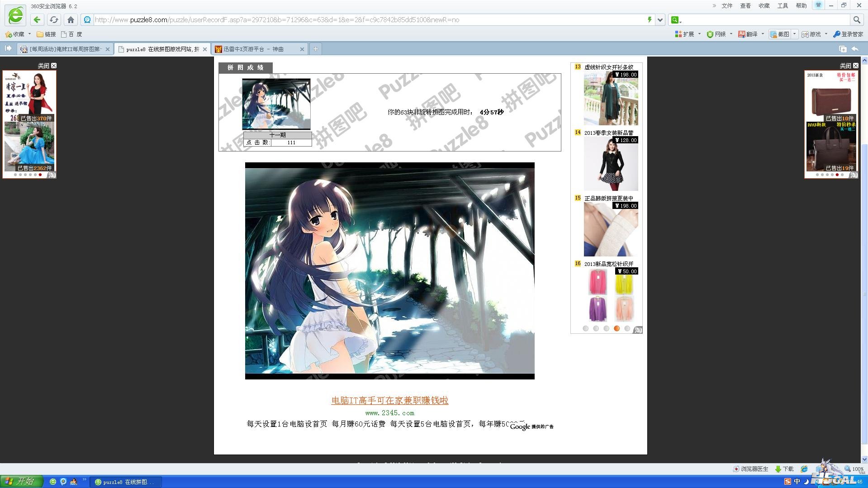Image resolution: width=868 pixels, height=488 pixels.
Task: Open the 百度 bookmark link
Action: 72,34
